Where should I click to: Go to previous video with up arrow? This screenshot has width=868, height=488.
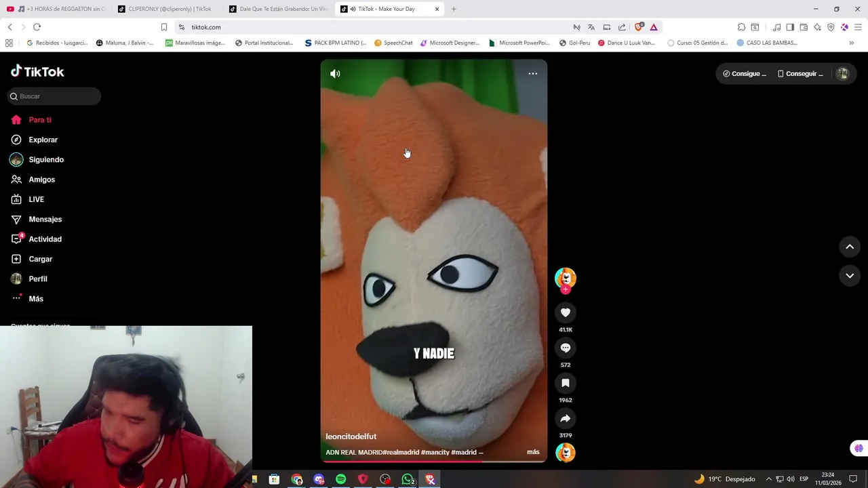point(850,247)
